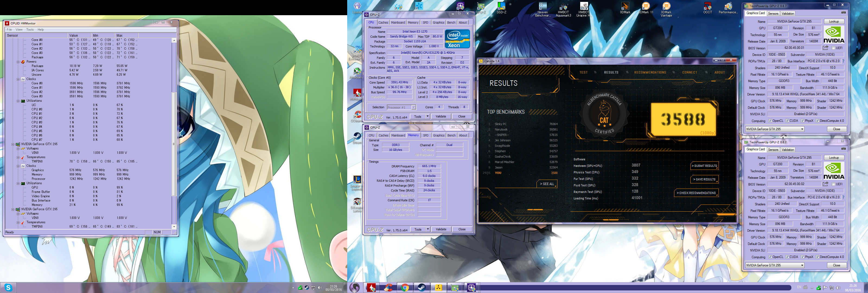
Task: Click SAVE RESULTS in Catzilla
Action: [704, 179]
